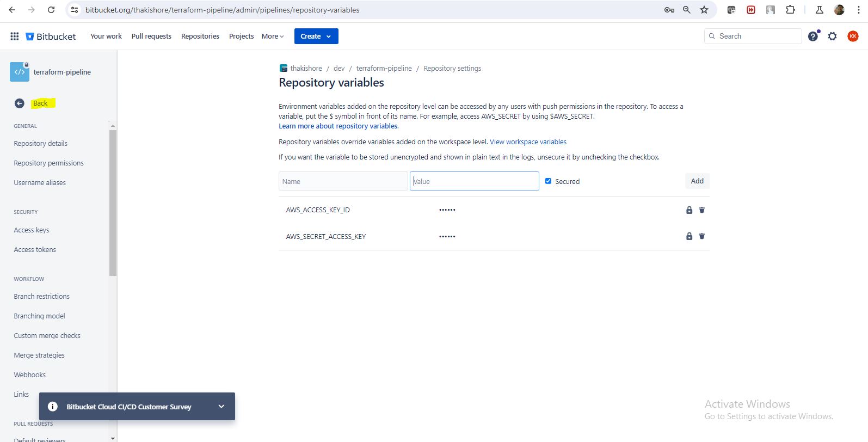
Task: Uncheck the Secured checkbox
Action: (x=548, y=181)
